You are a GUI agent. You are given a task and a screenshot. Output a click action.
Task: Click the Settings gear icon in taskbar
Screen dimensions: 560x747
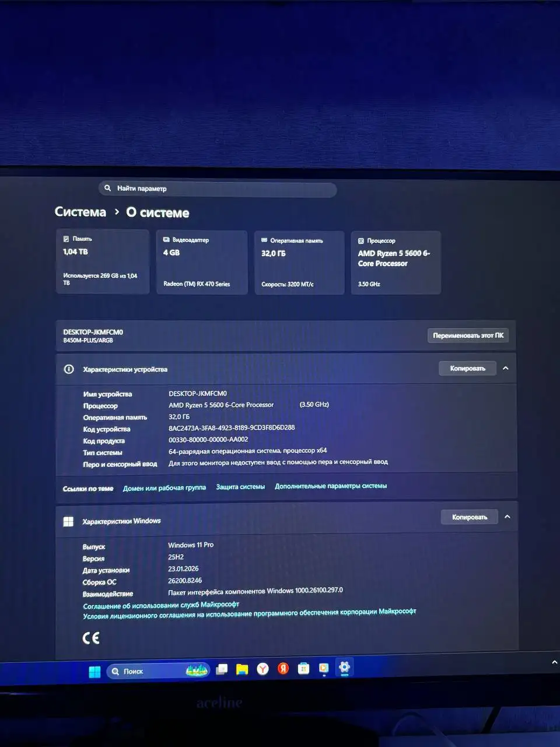[344, 668]
